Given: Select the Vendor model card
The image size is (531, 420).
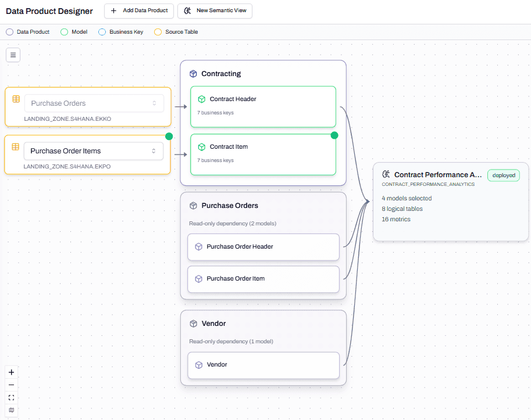Looking at the screenshot, I should click(x=263, y=365).
